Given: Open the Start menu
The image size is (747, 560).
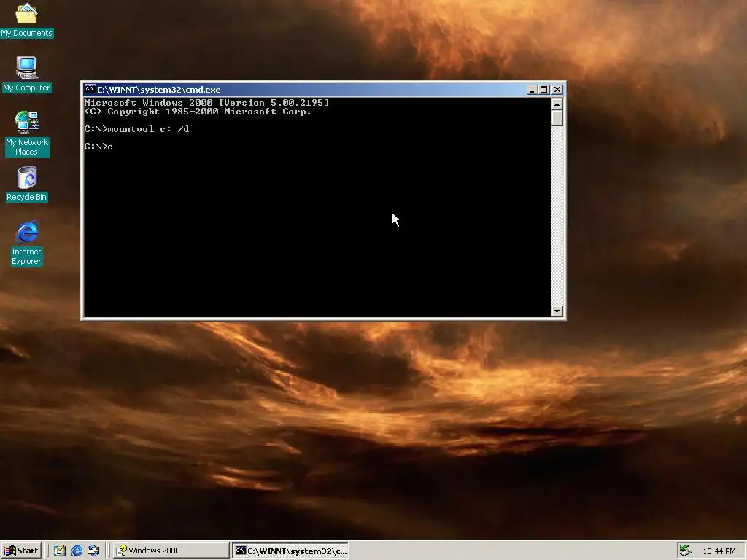Looking at the screenshot, I should click(x=21, y=551).
